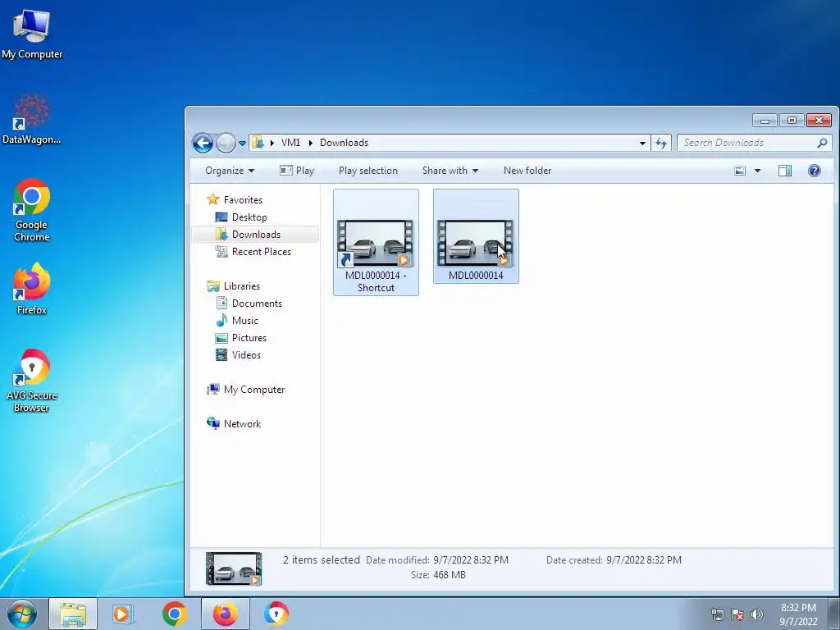Open the view options dropdown arrow

click(x=757, y=171)
